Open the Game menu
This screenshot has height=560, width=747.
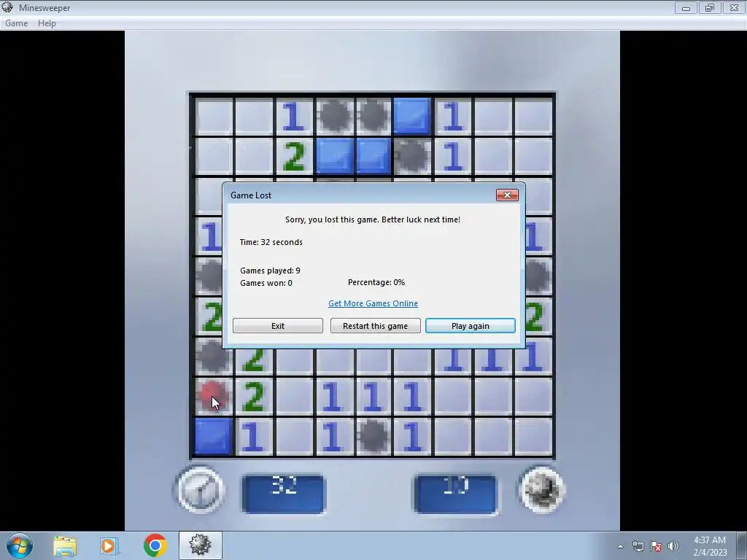coord(16,23)
